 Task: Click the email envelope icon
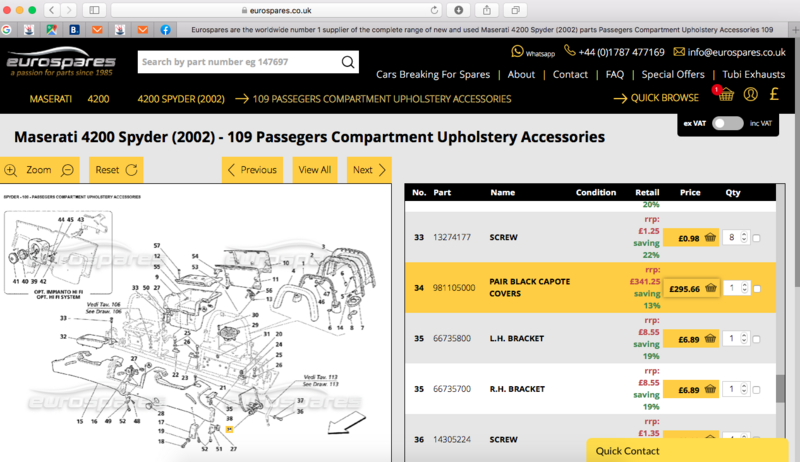(679, 52)
